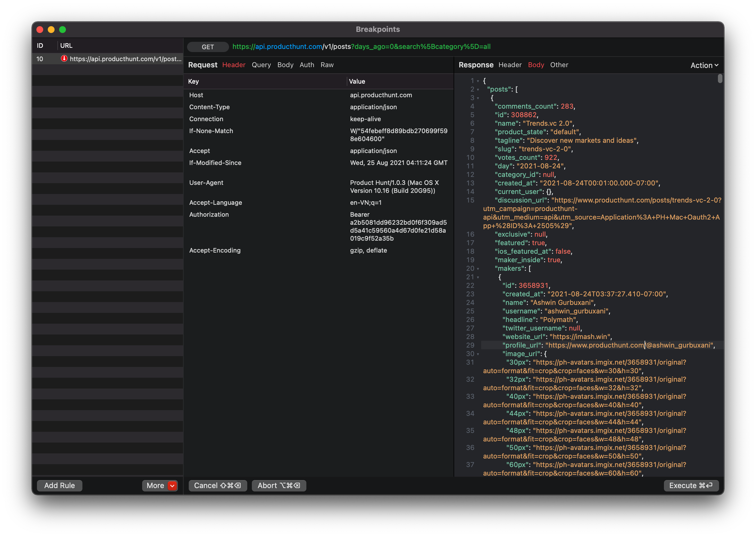Select the Accept-Language header key
Image resolution: width=756 pixels, height=537 pixels.
(x=215, y=202)
